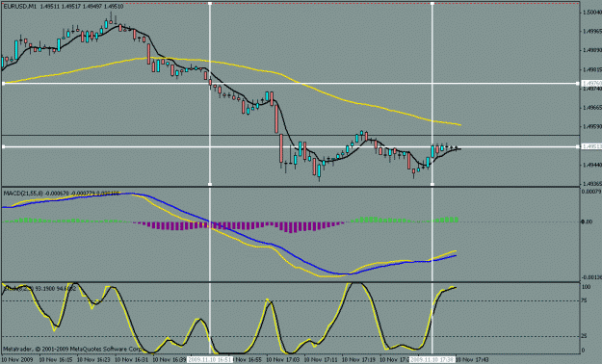Click the Stochastic 75 level label
The width and height of the screenshot is (602, 364).
point(585,300)
